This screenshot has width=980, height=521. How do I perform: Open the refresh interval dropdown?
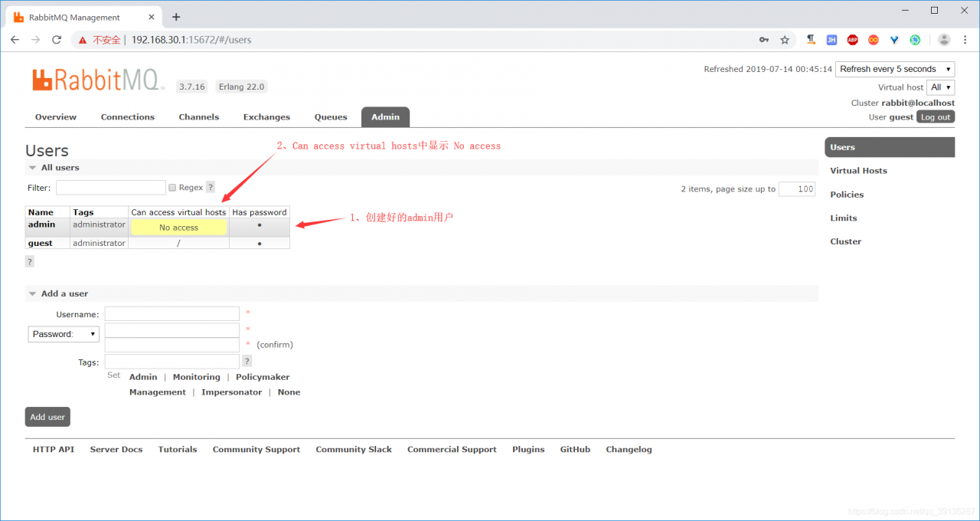click(895, 69)
